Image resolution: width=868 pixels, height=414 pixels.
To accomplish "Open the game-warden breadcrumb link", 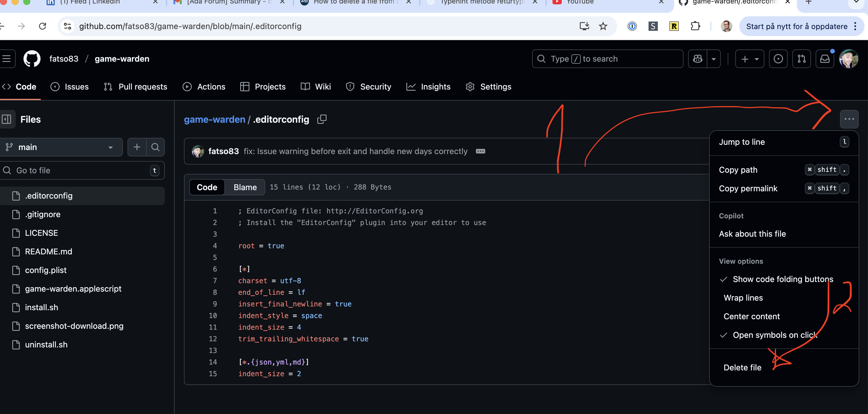I will coord(214,119).
